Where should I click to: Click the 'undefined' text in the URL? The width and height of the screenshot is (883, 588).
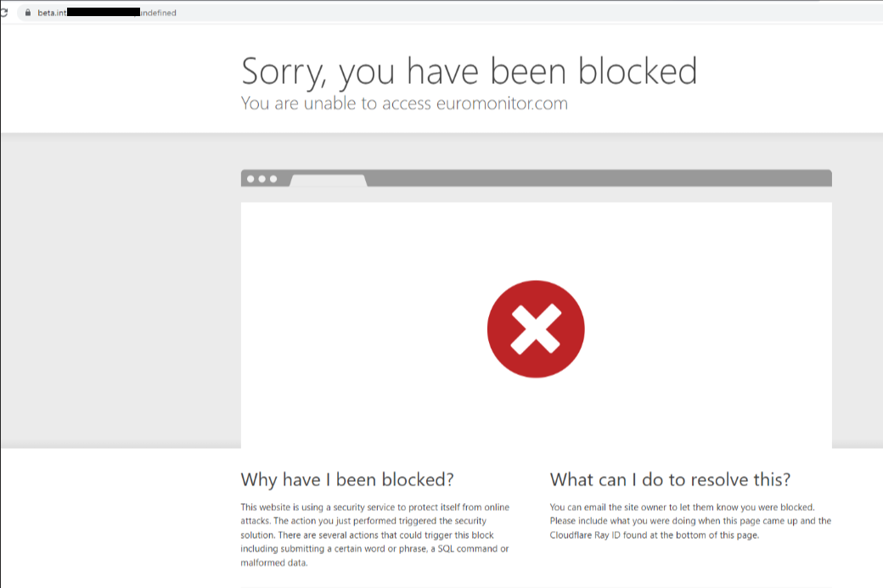click(159, 13)
